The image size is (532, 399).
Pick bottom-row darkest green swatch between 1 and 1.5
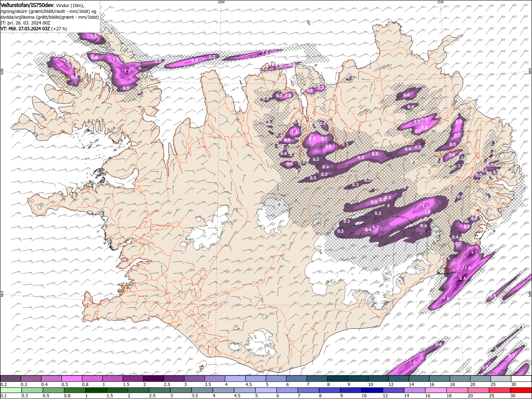[x=96, y=390]
